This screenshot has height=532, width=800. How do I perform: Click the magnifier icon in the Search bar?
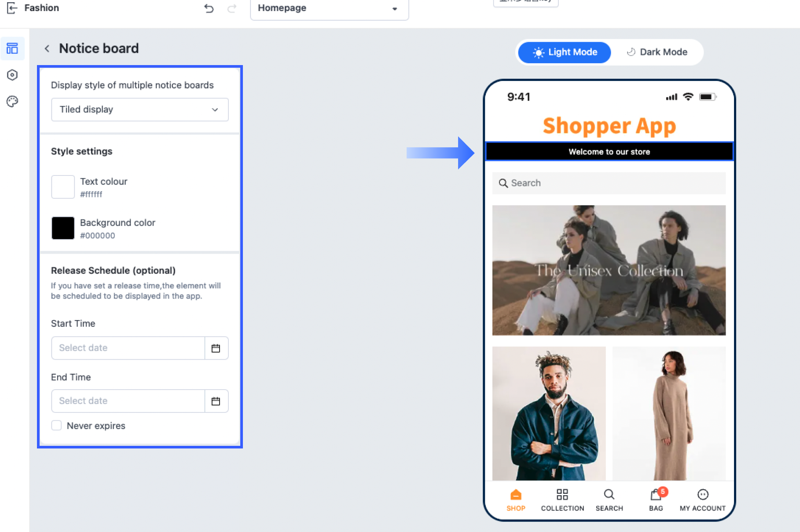(503, 183)
